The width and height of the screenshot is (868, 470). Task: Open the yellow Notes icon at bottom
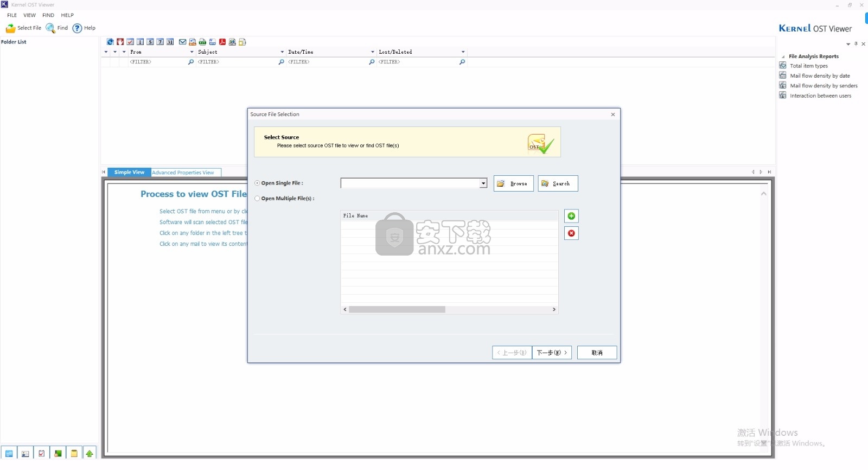click(x=74, y=453)
